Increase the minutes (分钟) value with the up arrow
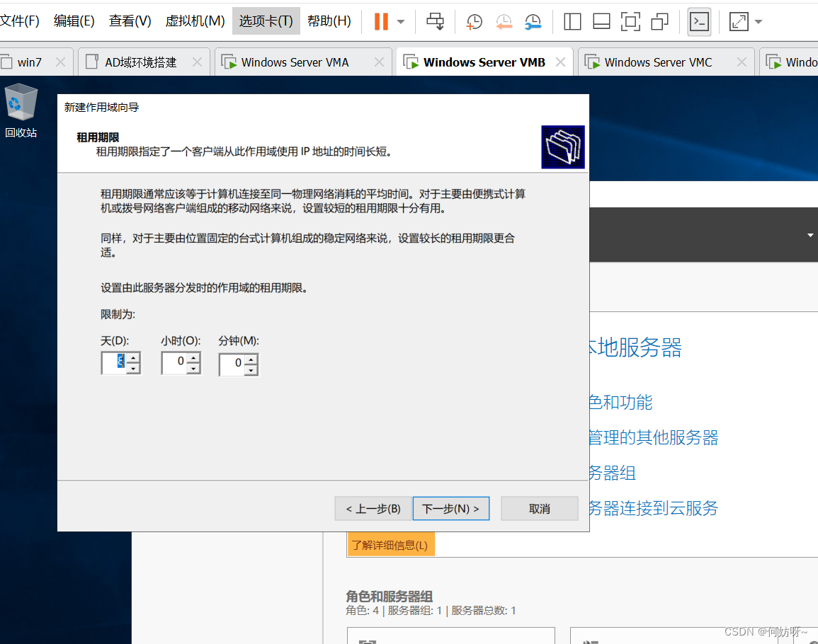 [251, 360]
